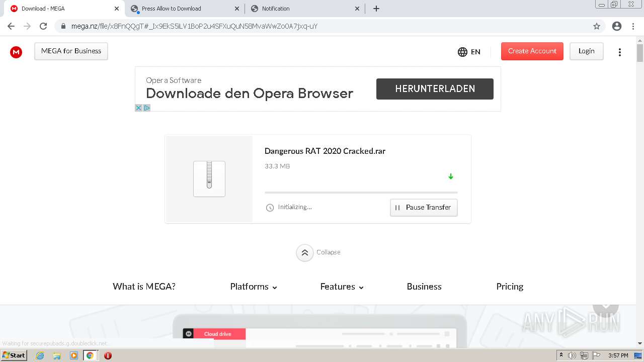The width and height of the screenshot is (644, 362).
Task: Show hidden system tray icons
Action: [561, 355]
